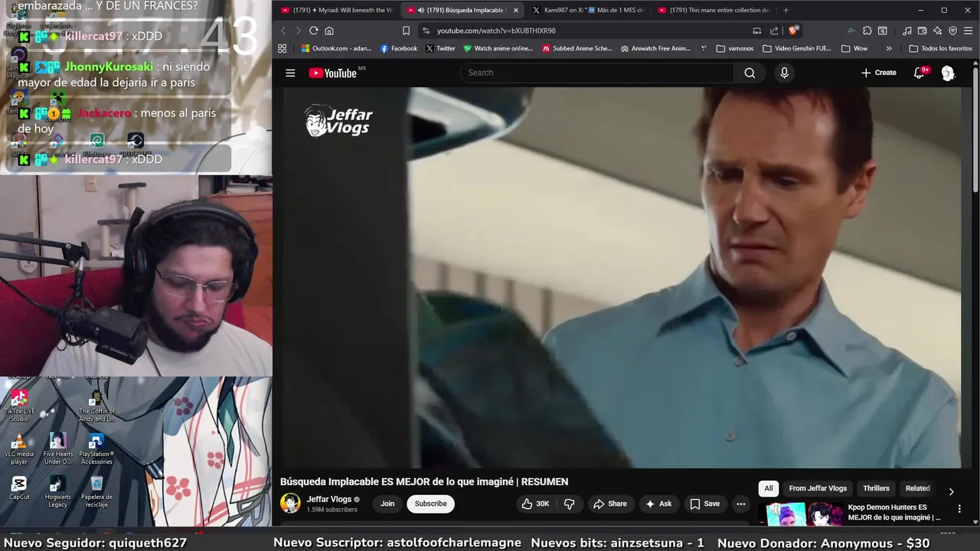Select the All chip

pyautogui.click(x=769, y=488)
